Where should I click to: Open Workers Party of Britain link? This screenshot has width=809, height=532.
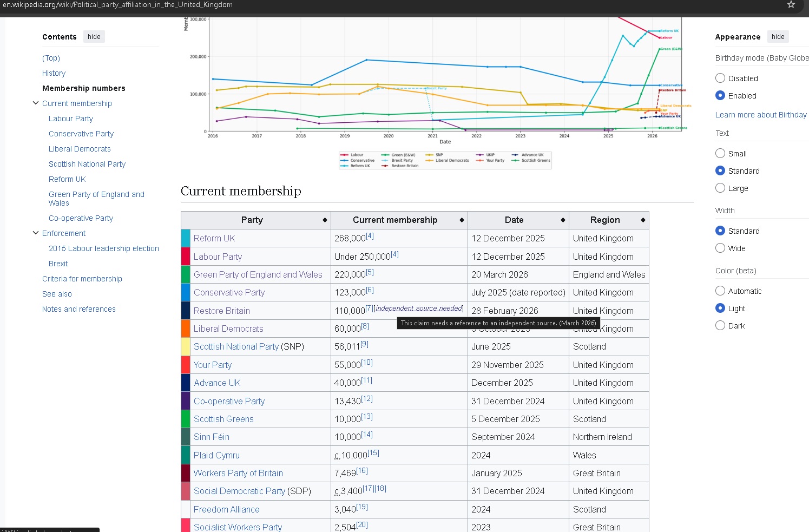[238, 473]
